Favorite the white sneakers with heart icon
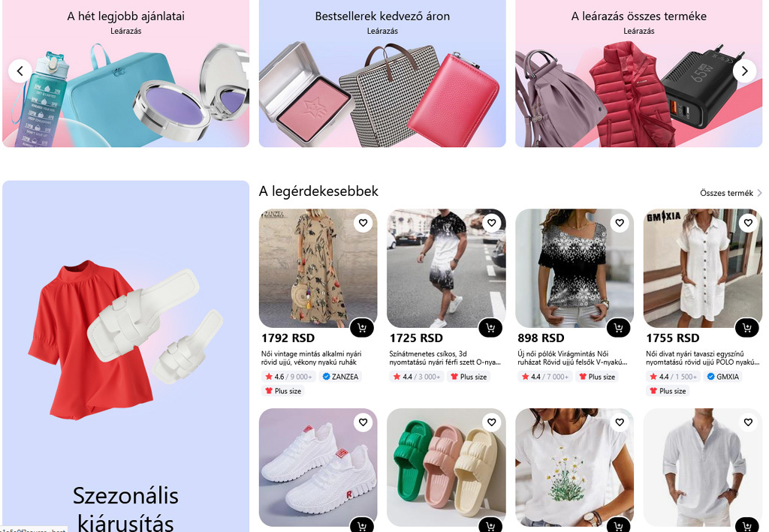Screen dimensions: 769x532 coord(363,422)
